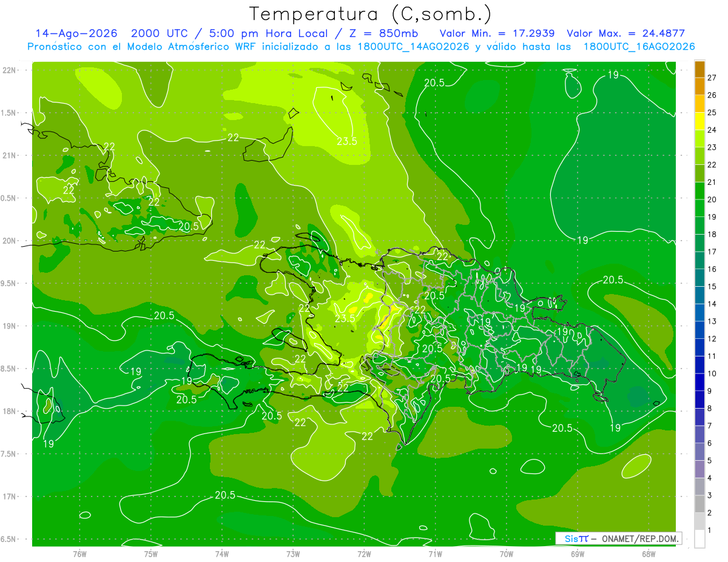Click the '75W' longitude axis label
This screenshot has height=562, width=728.
point(151,554)
